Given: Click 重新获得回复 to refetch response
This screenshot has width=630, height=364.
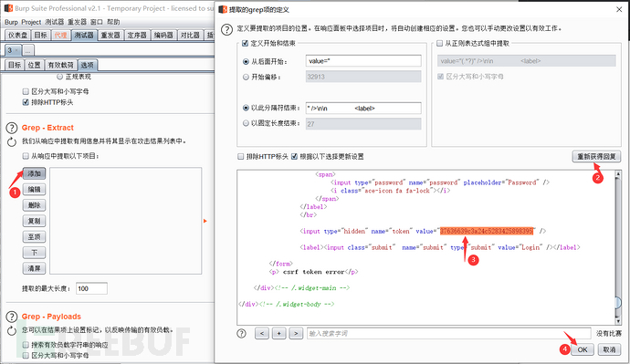Looking at the screenshot, I should pyautogui.click(x=596, y=157).
